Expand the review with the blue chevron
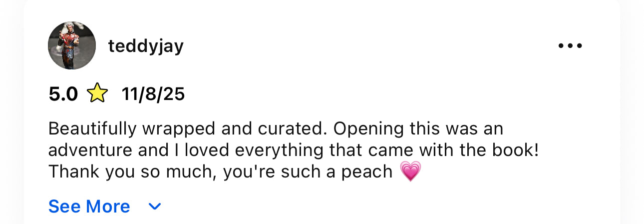Image resolution: width=644 pixels, height=224 pixels. [x=155, y=206]
